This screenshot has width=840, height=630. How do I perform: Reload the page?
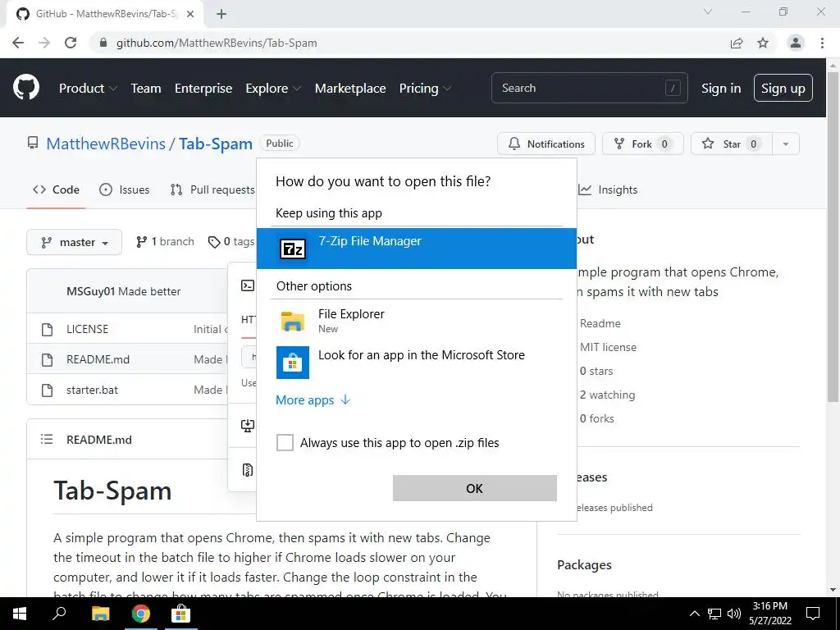(x=71, y=43)
